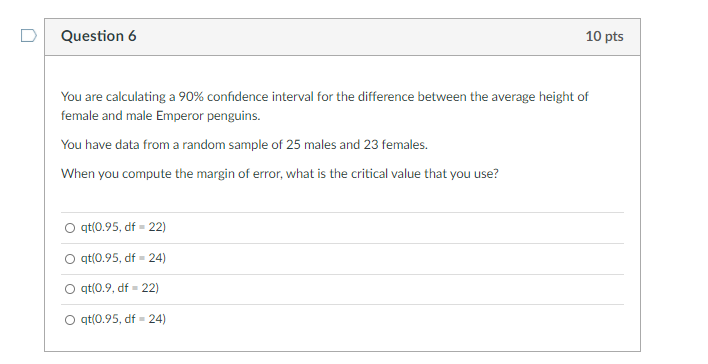Flag Question 6 with the bookmark icon
Image resolution: width=708 pixels, height=364 pixels.
pos(28,36)
